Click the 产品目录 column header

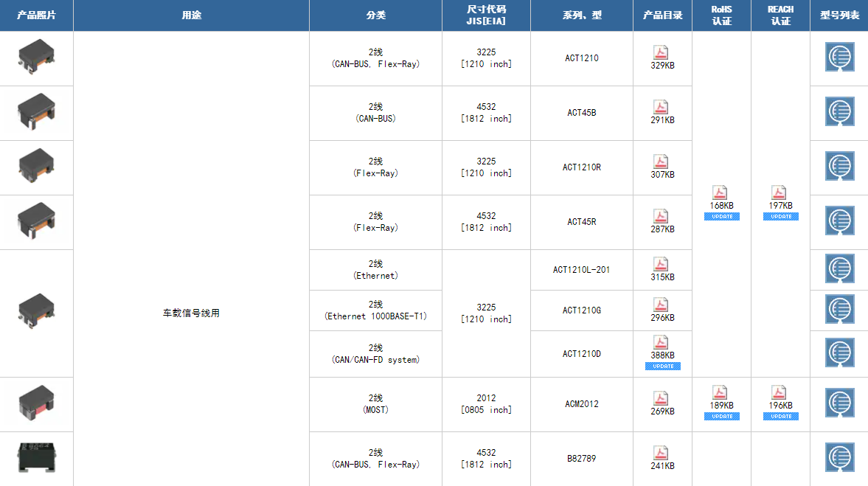click(x=662, y=15)
